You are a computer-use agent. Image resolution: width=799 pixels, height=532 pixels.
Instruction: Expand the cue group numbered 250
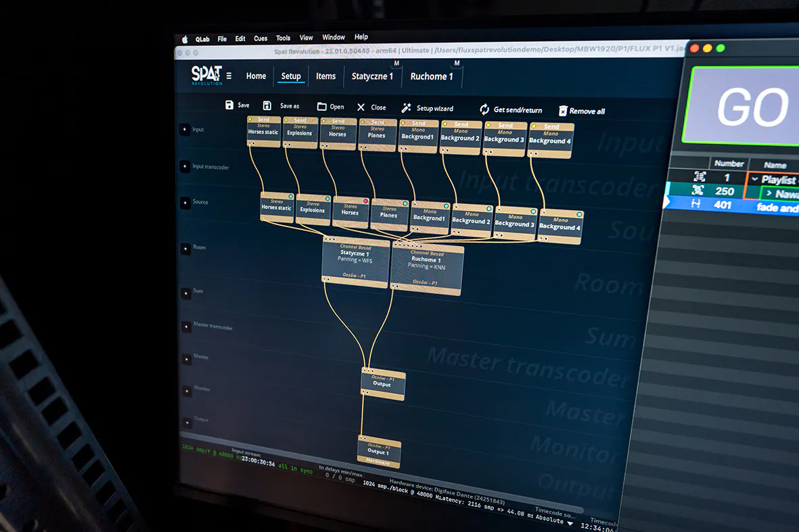coord(769,193)
